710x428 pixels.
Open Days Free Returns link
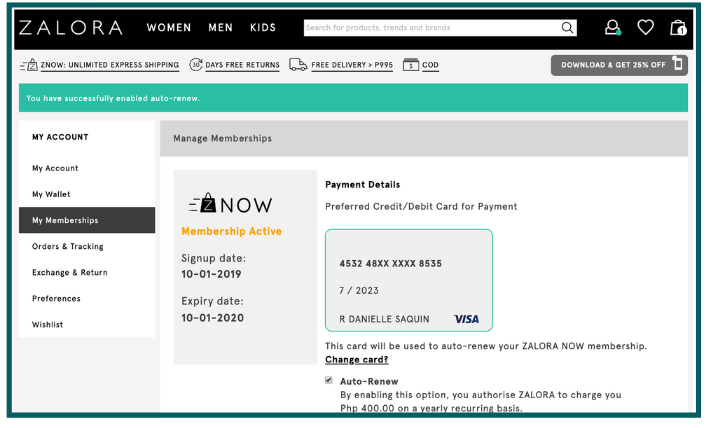[x=242, y=65]
